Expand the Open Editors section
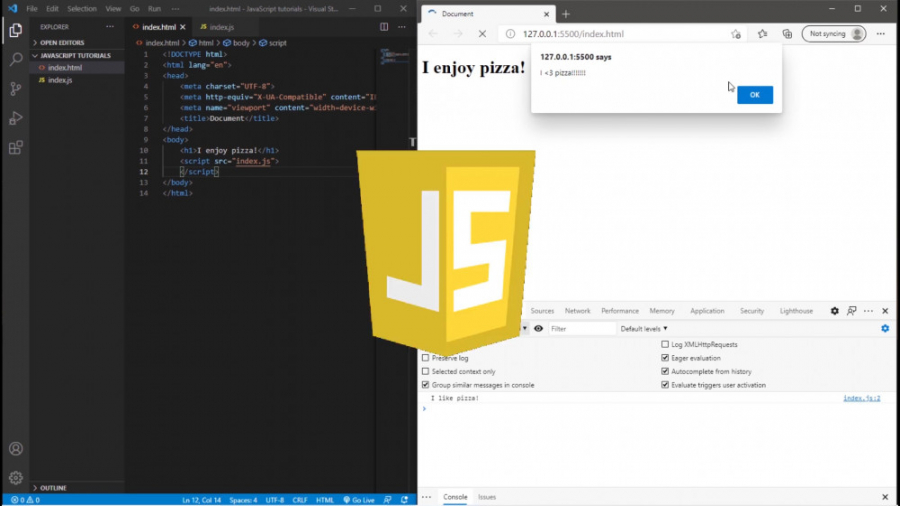This screenshot has width=900, height=506. (77, 42)
